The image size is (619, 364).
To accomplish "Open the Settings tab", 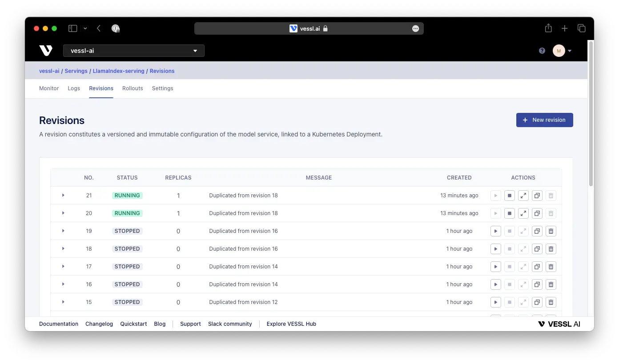I will [163, 88].
